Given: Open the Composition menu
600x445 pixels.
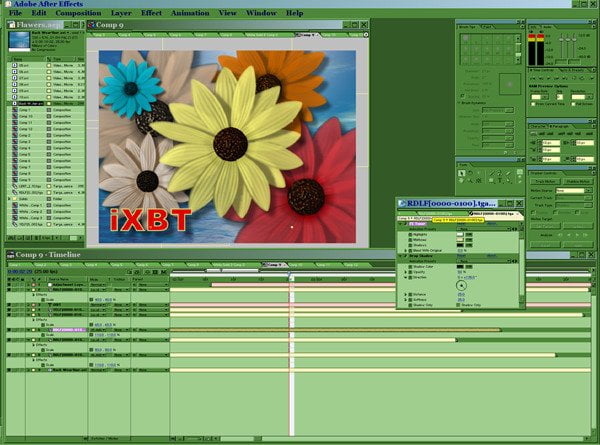Looking at the screenshot, I should [x=78, y=13].
